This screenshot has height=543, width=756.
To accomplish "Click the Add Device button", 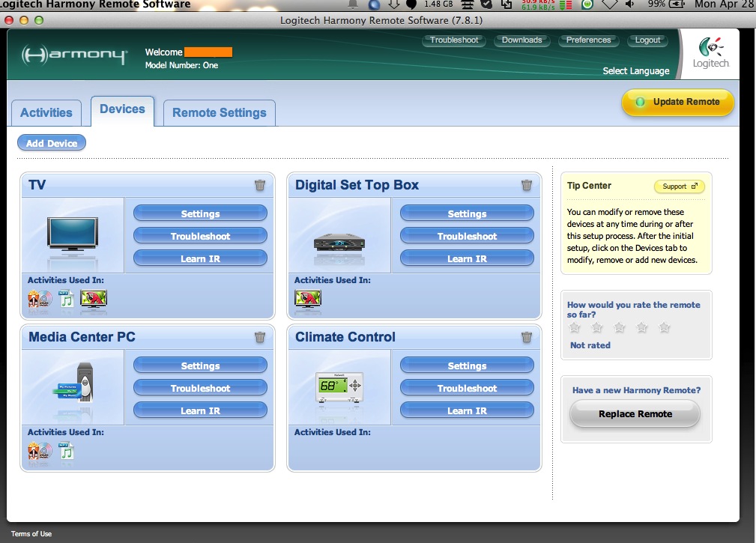I will (52, 143).
